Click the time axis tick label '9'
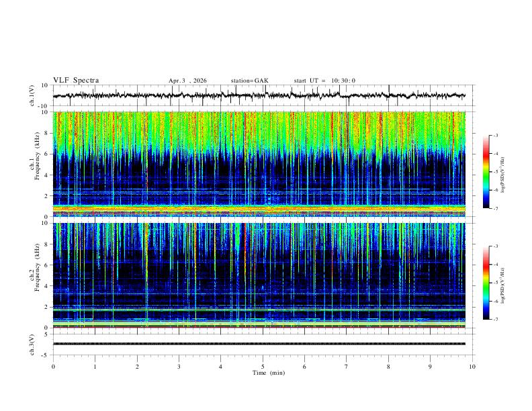Viewport: 532px width, 411px height. tap(430, 367)
